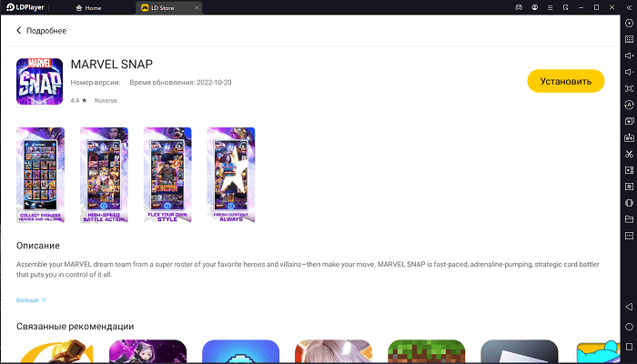Take a screenshot with scissors icon

point(629,154)
